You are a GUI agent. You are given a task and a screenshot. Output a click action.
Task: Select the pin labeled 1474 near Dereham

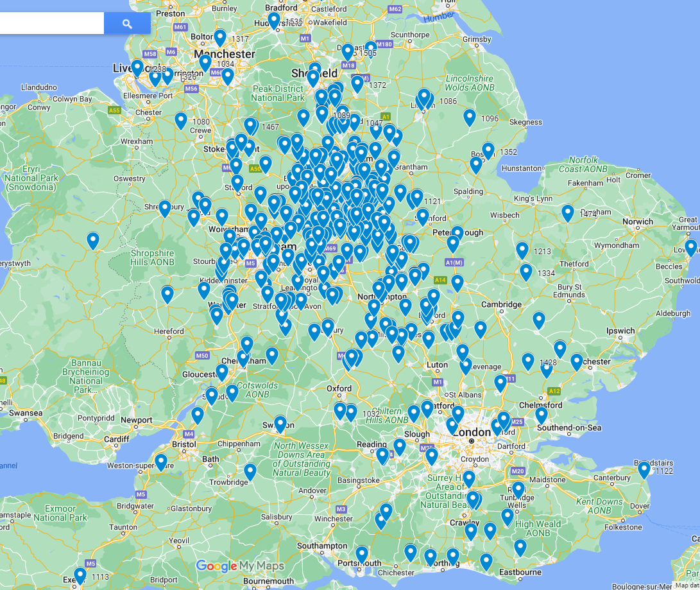pyautogui.click(x=568, y=214)
